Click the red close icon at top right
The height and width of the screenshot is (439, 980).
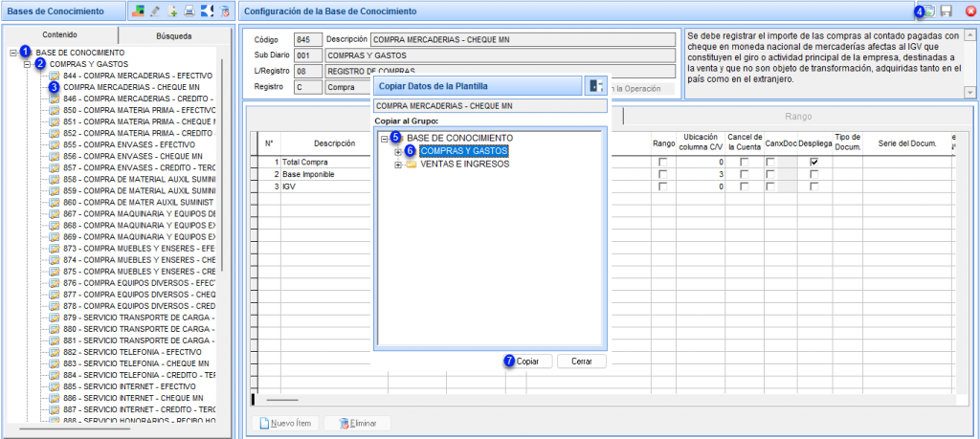pyautogui.click(x=970, y=11)
